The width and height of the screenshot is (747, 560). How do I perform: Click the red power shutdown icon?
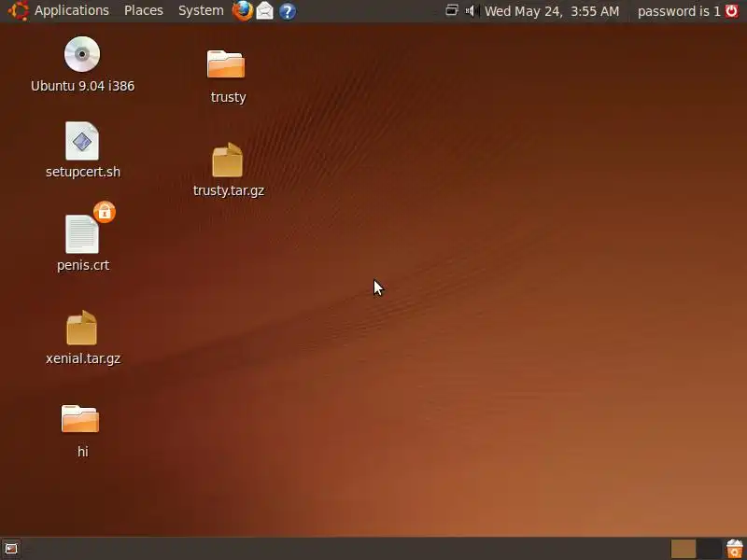731,10
